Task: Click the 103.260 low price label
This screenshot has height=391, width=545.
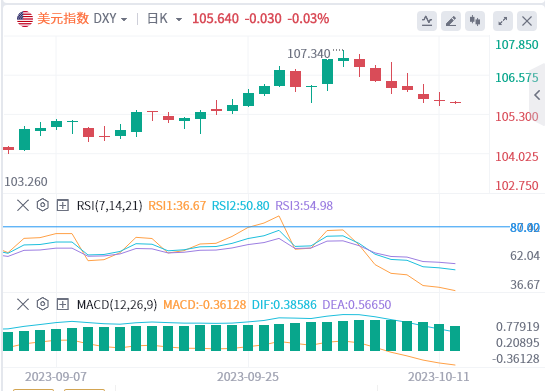Action: 26,181
